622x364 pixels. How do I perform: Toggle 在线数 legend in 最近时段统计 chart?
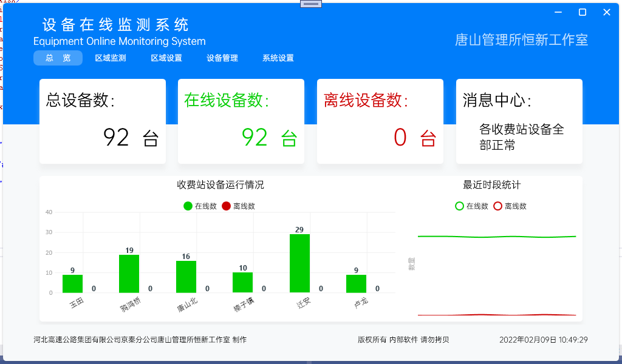(x=471, y=206)
